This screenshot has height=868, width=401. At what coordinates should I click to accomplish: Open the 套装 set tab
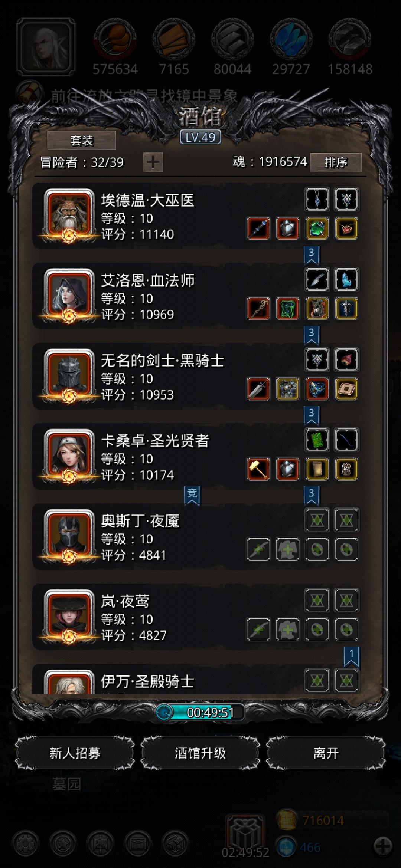[x=82, y=141]
